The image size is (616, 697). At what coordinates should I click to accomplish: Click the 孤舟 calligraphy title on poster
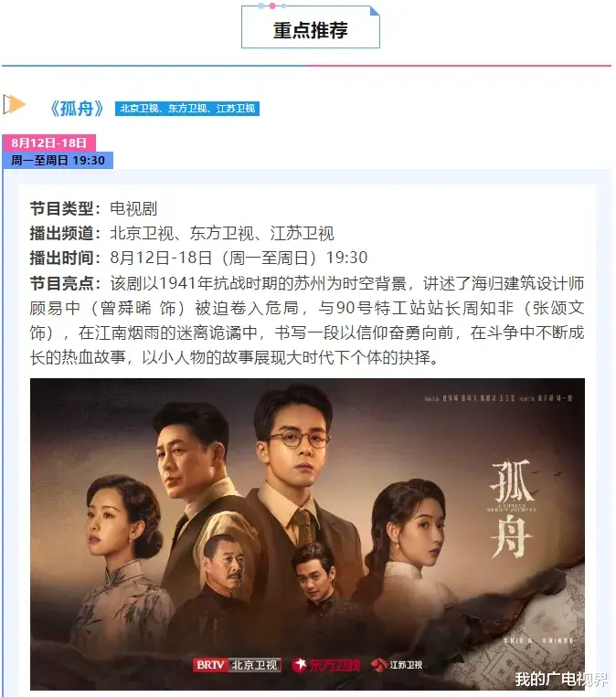(x=512, y=509)
